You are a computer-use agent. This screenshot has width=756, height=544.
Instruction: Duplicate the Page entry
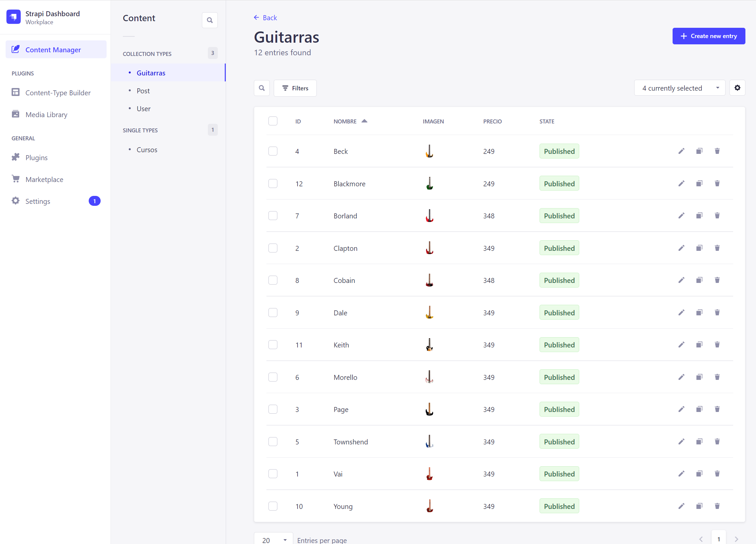click(699, 409)
